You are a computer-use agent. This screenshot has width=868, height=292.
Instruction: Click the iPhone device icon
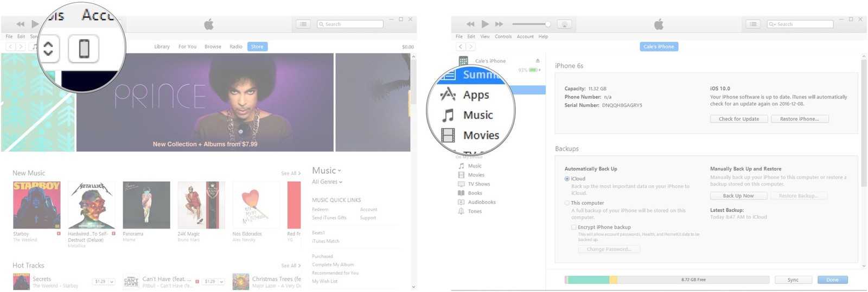point(84,49)
